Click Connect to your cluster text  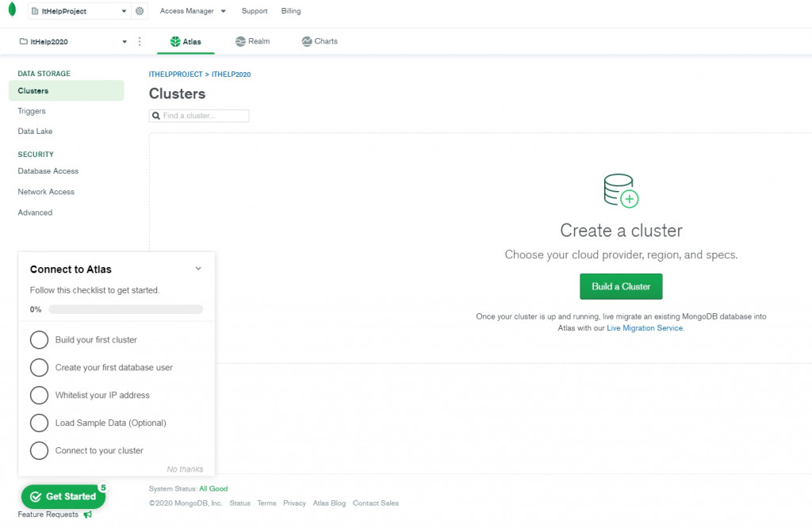point(99,451)
